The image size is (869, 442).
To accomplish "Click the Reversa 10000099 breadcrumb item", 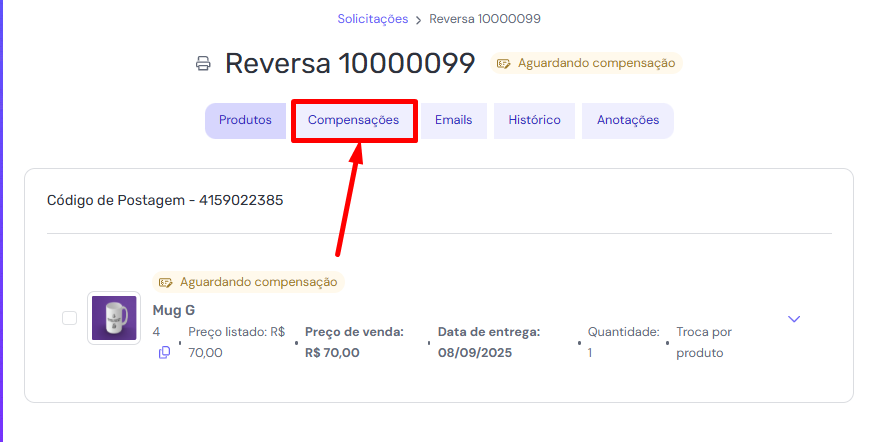I will click(x=485, y=19).
